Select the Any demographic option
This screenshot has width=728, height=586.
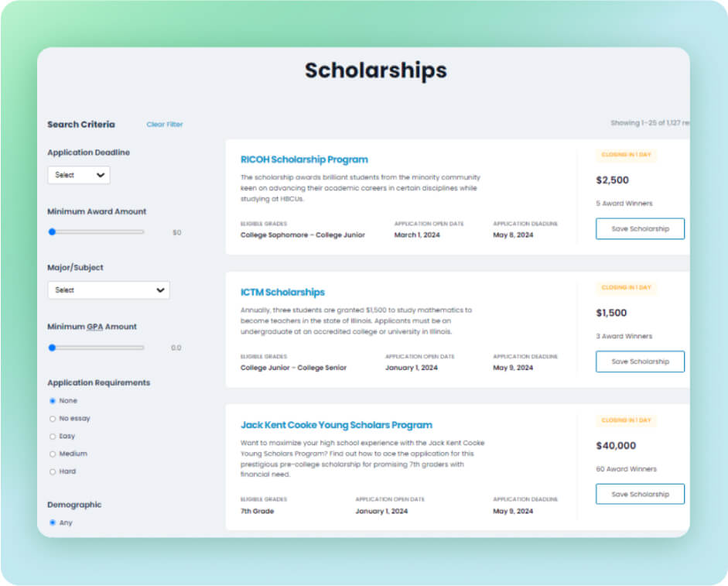coord(53,523)
